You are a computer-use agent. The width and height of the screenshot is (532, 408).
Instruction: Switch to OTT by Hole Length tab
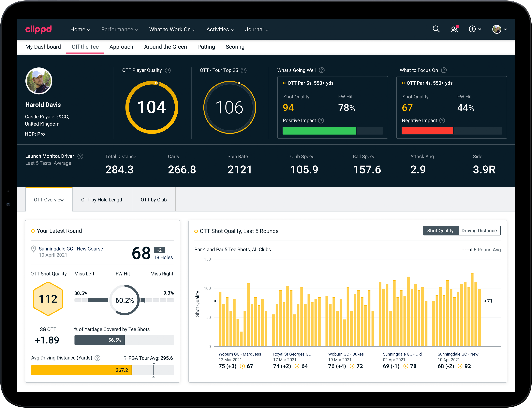tap(102, 200)
